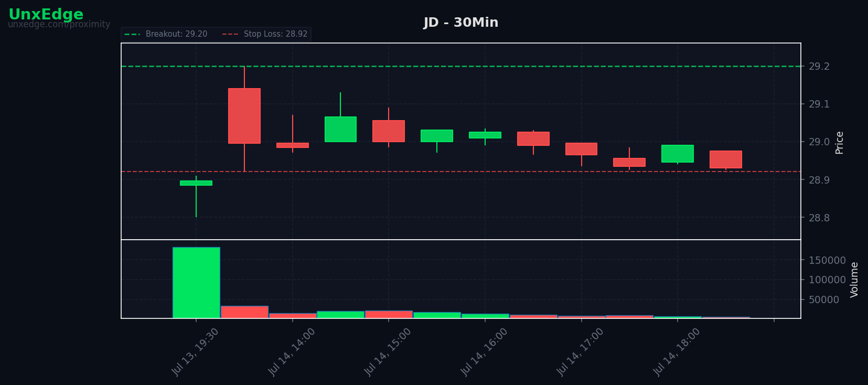
Task: Click the large red candle near 29.2
Action: coord(244,116)
